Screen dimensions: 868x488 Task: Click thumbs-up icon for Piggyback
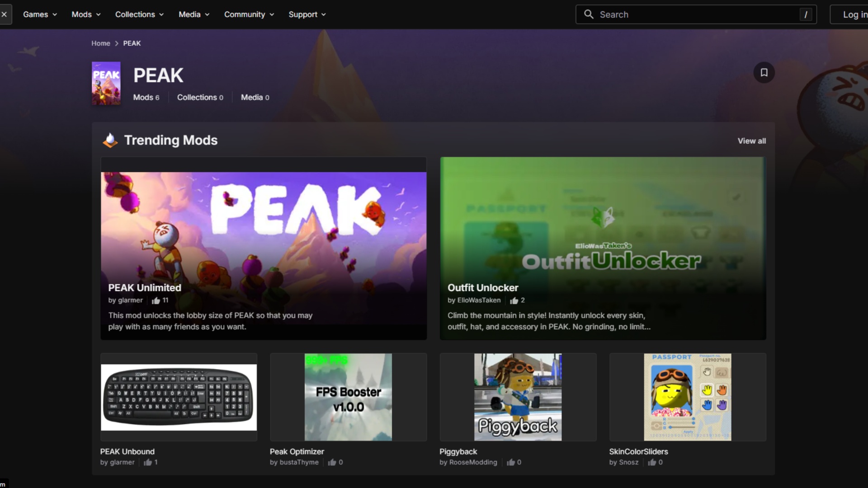pos(511,462)
